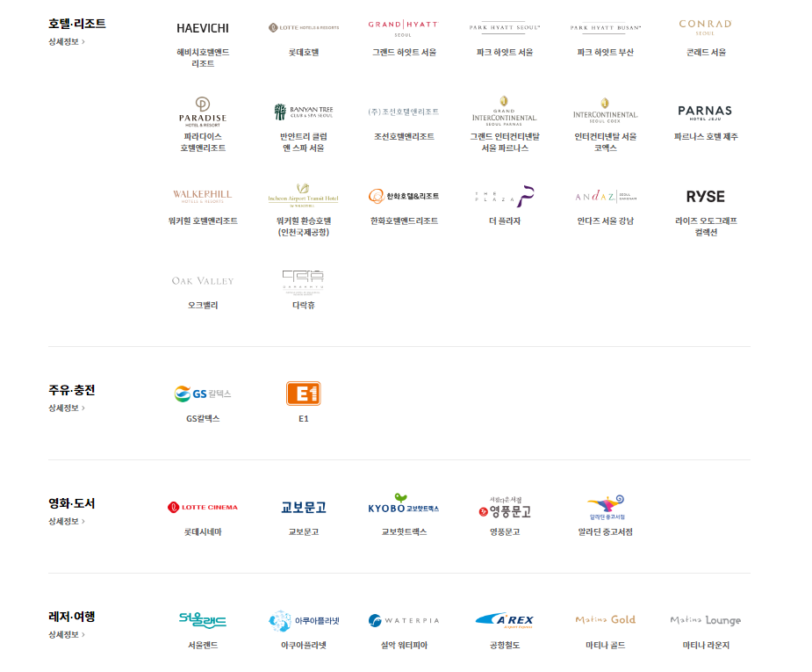Open the Matina Gold logo
812x672 pixels.
(606, 619)
